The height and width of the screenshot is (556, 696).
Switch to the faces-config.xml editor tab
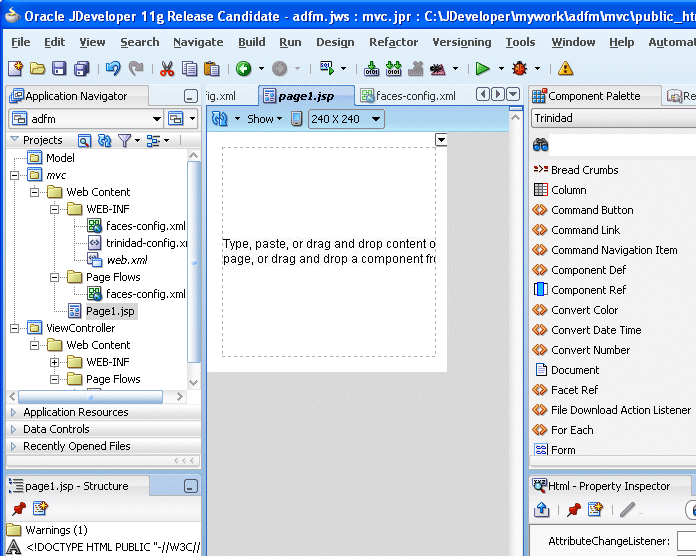click(408, 96)
